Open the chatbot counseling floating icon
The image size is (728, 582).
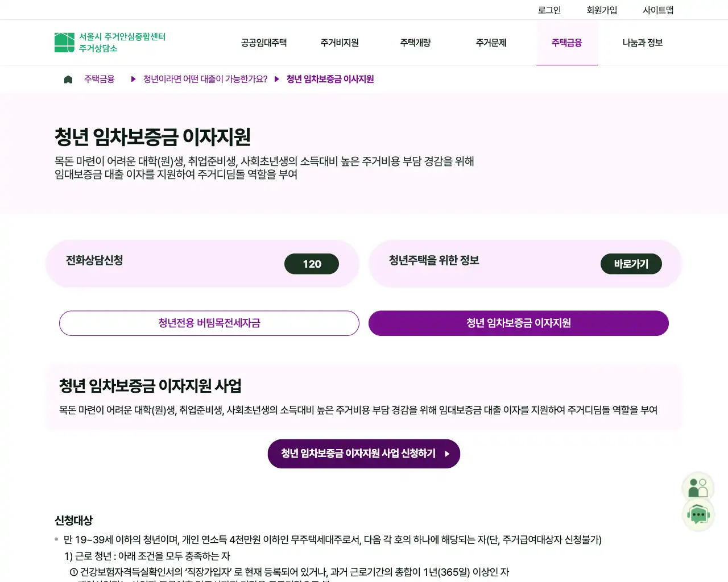click(x=698, y=515)
